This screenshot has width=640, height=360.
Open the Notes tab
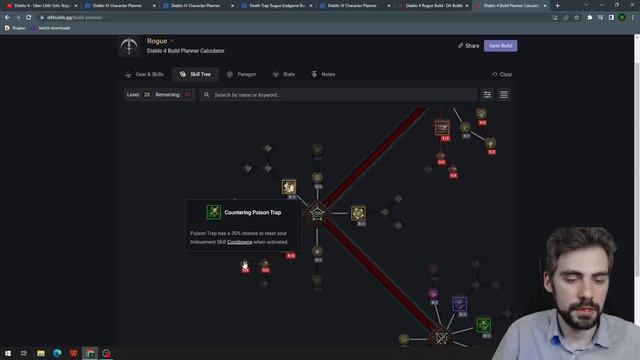pos(323,74)
